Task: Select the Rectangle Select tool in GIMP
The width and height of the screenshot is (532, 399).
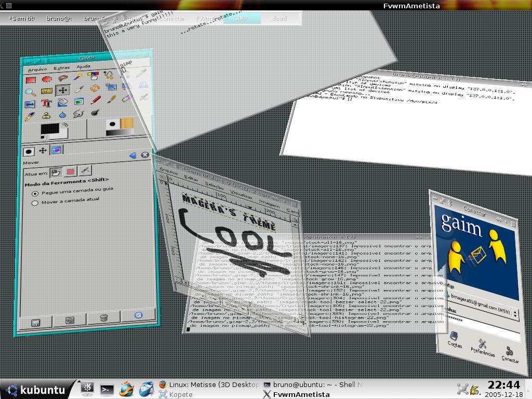Action: pos(31,80)
